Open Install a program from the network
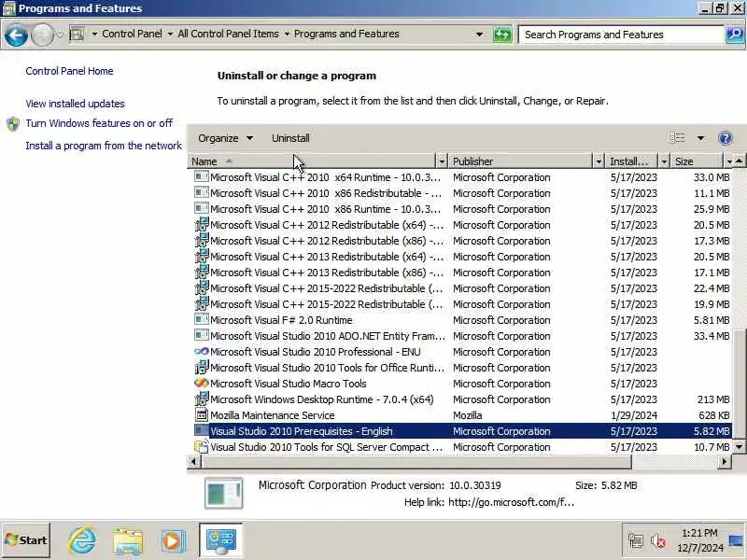Image resolution: width=747 pixels, height=560 pixels. 104,146
